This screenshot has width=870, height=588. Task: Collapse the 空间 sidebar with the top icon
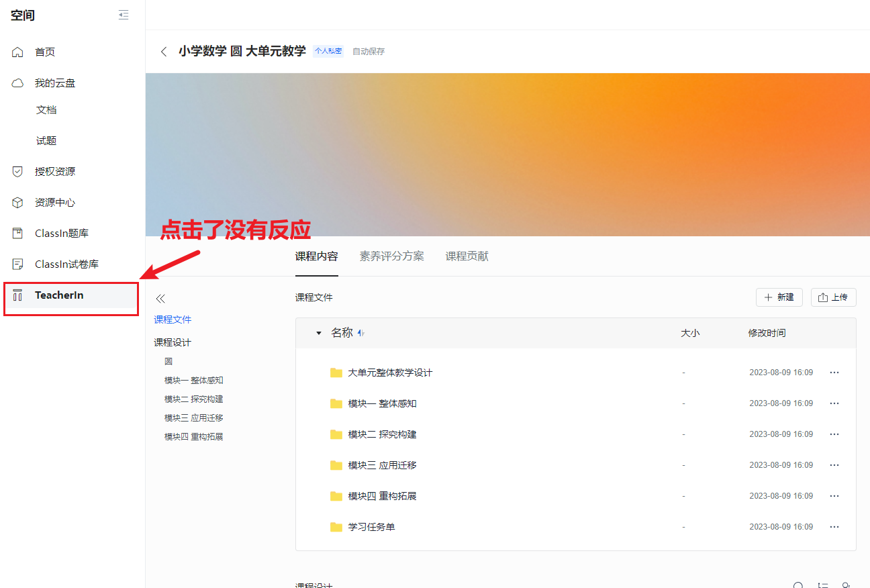tap(124, 15)
